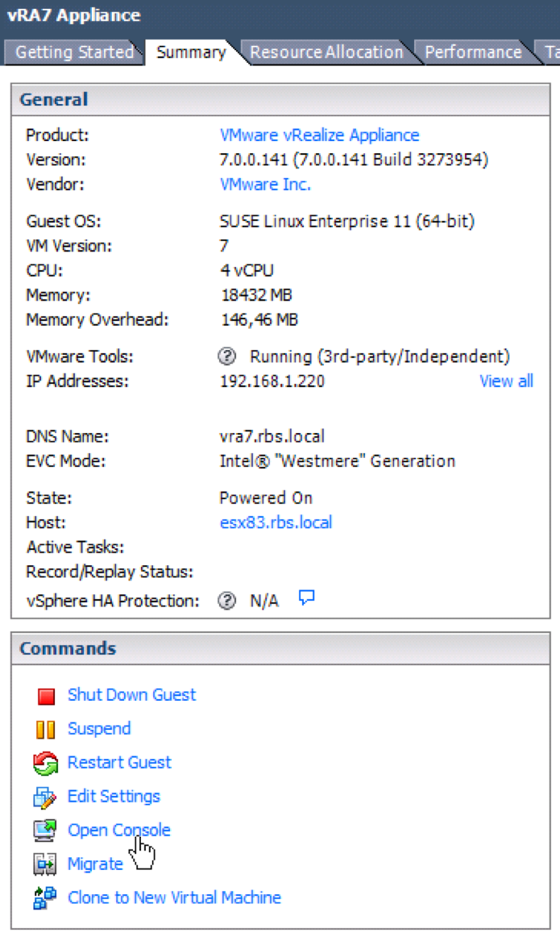Screen dimensions: 560x937
Task: Open the Performance tab
Action: [473, 52]
